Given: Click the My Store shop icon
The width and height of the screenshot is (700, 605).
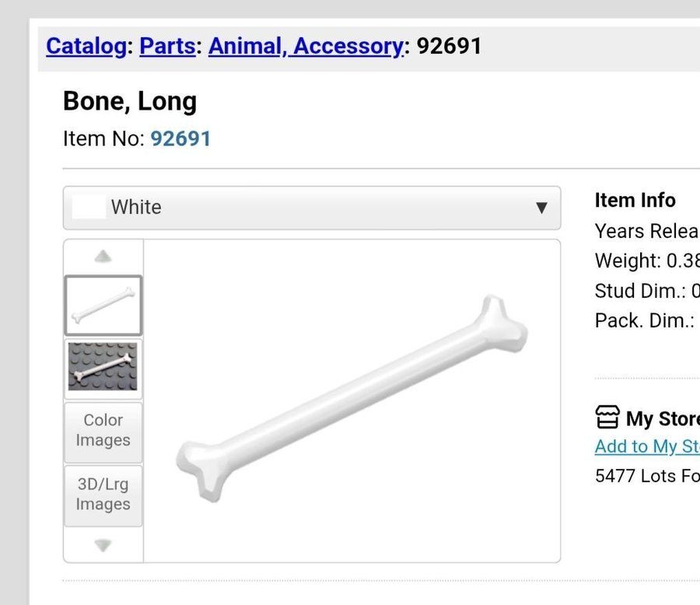Looking at the screenshot, I should tap(607, 418).
